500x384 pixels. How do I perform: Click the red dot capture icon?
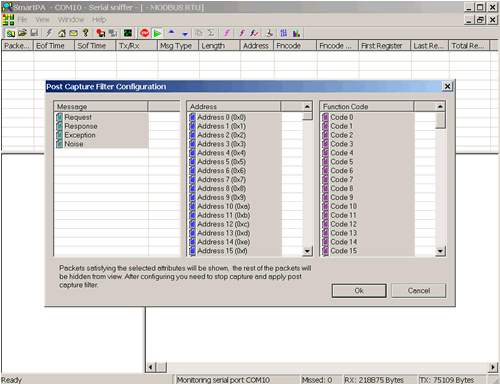(x=101, y=33)
